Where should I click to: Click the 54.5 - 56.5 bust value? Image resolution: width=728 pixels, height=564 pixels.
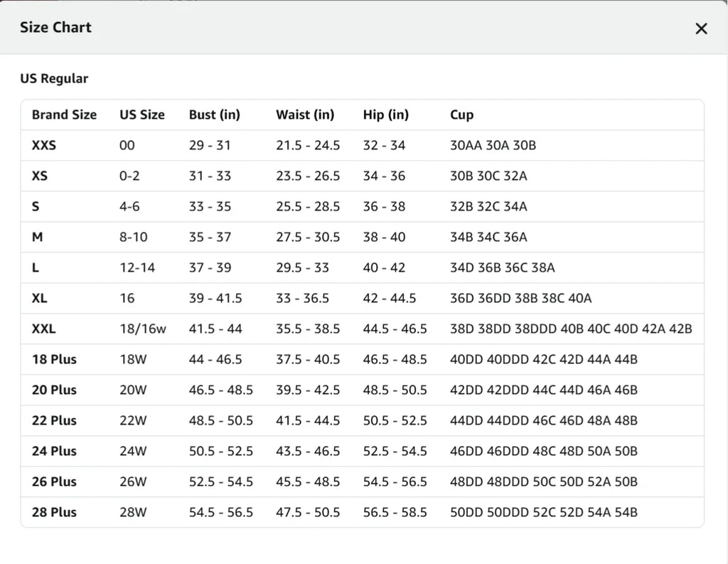(x=220, y=512)
